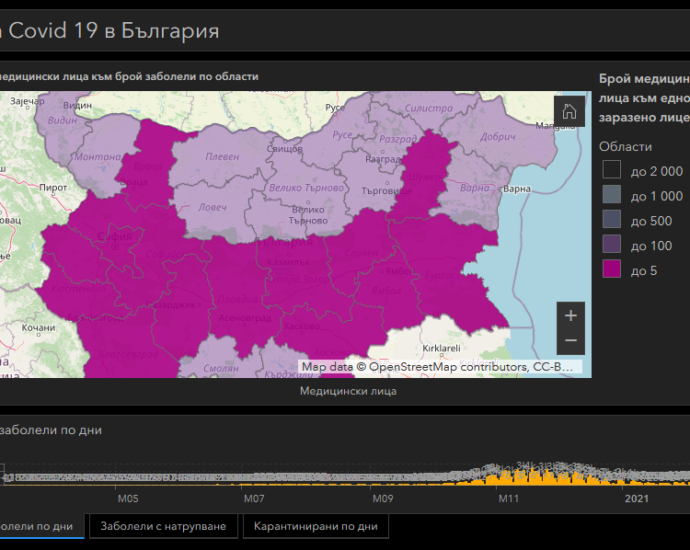Viewport: 690px width, 550px height.
Task: Click the 'Covid 19 в България' title
Action: 114,31
